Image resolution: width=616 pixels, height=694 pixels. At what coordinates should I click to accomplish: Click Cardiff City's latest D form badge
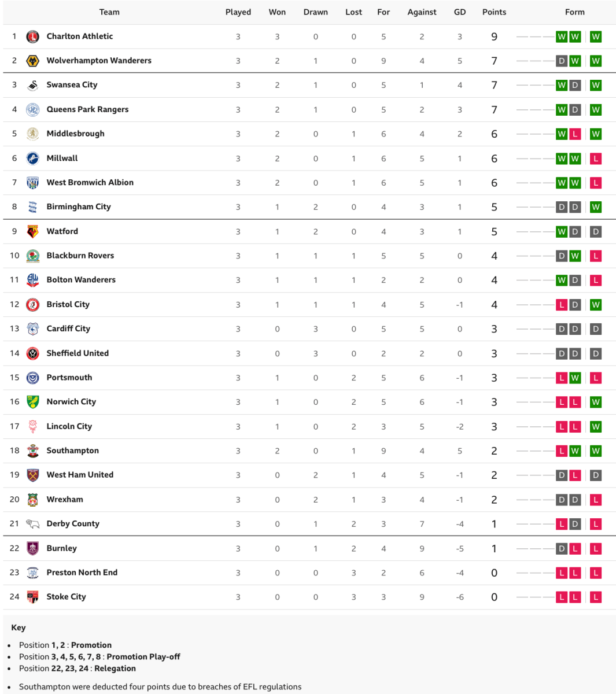click(x=596, y=329)
